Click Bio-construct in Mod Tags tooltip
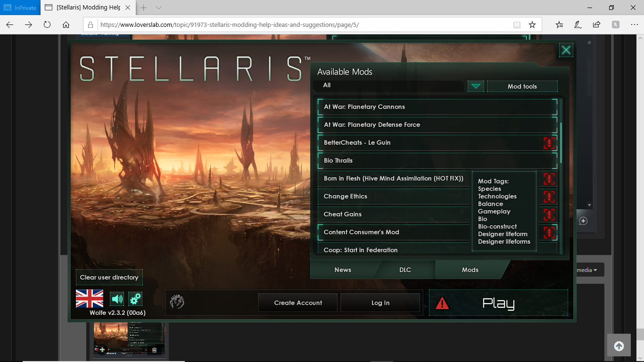 point(497,227)
